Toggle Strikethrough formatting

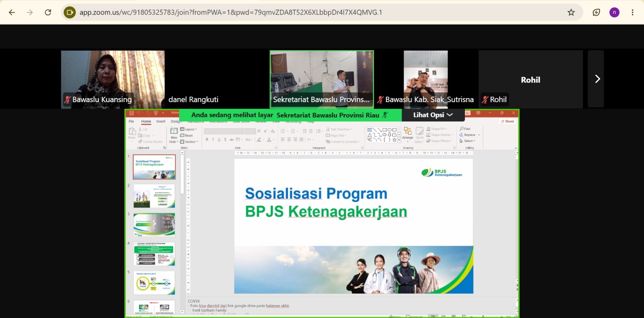(x=231, y=140)
